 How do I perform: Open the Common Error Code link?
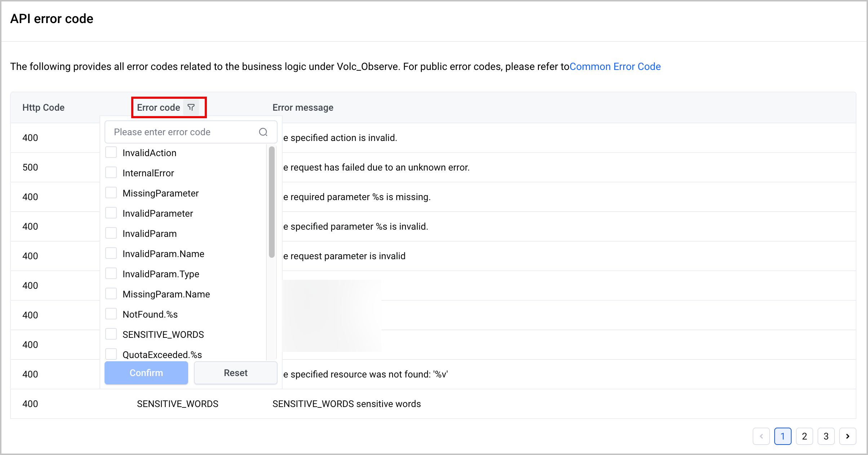tap(615, 67)
